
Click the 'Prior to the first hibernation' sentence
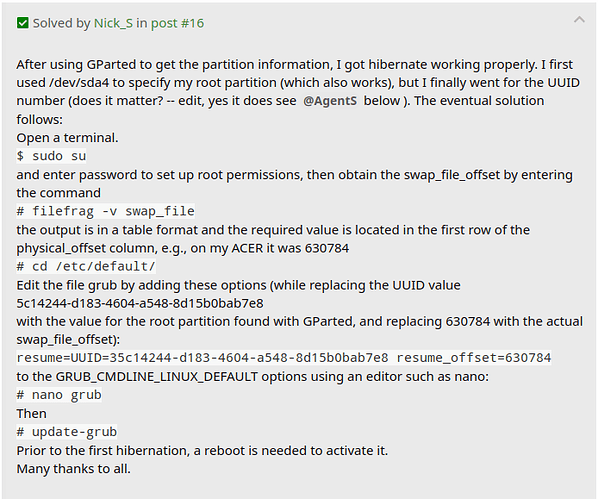(202, 451)
